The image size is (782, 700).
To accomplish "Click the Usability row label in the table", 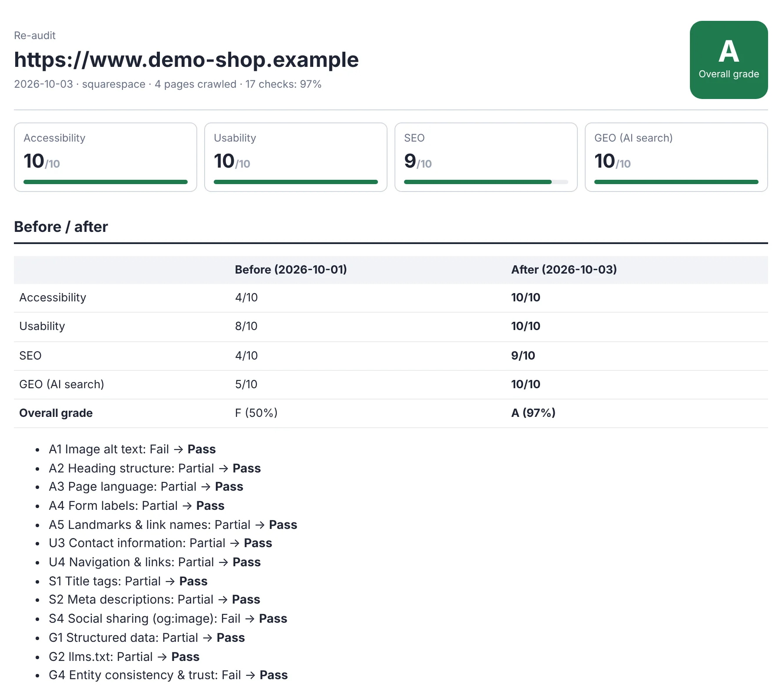I will (42, 326).
